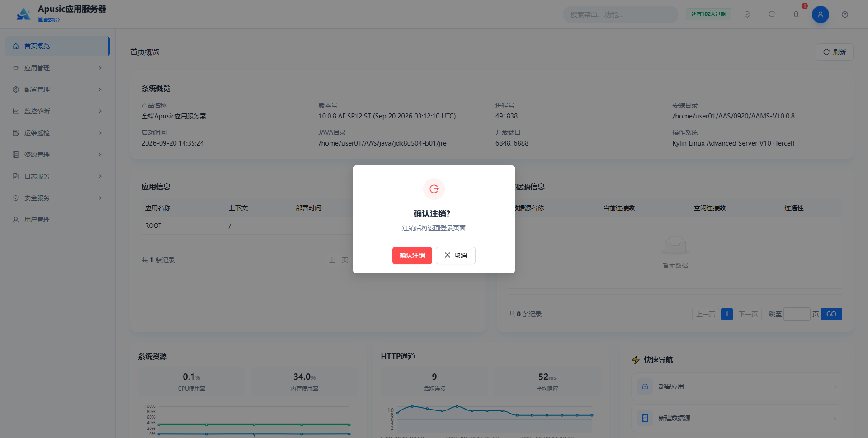Click the data source 下一页 button
This screenshot has width=868, height=438.
click(748, 314)
